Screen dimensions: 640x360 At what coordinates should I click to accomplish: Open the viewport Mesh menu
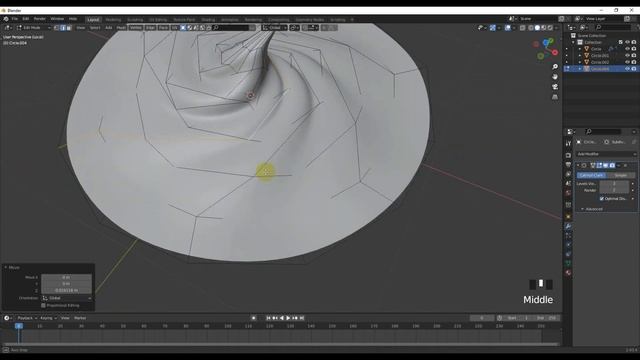click(121, 28)
